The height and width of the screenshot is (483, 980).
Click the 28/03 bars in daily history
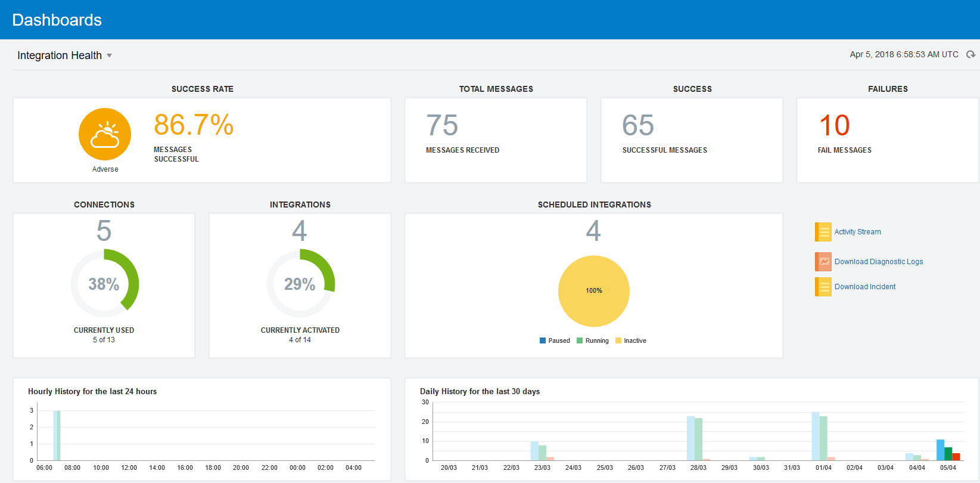[x=698, y=438]
